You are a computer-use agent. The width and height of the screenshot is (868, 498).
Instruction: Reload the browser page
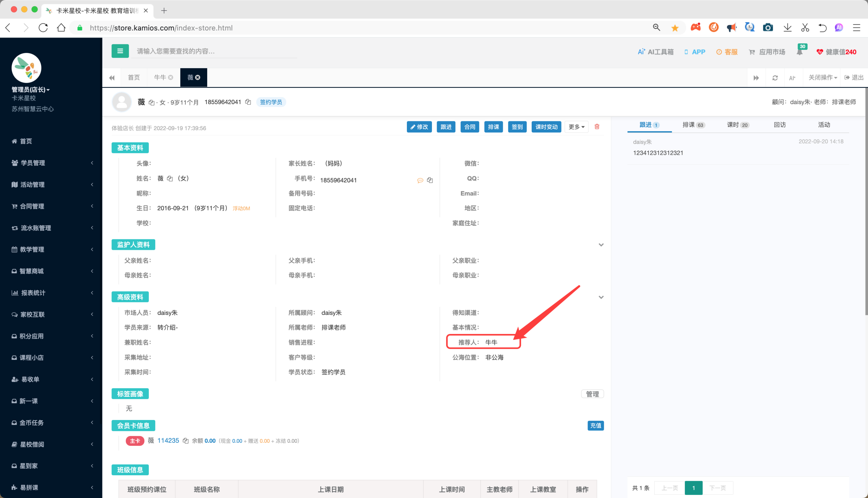tap(43, 28)
